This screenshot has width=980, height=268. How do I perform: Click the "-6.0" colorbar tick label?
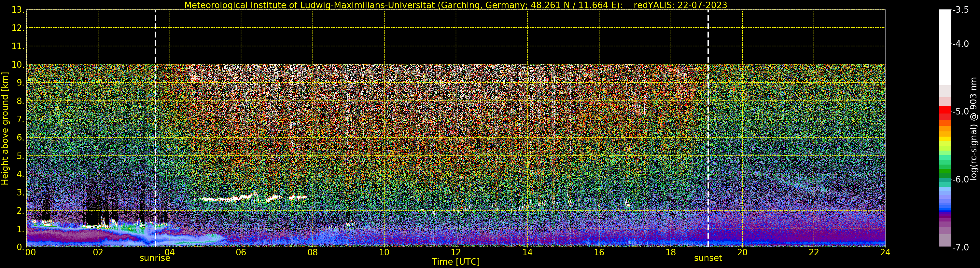pyautogui.click(x=960, y=180)
